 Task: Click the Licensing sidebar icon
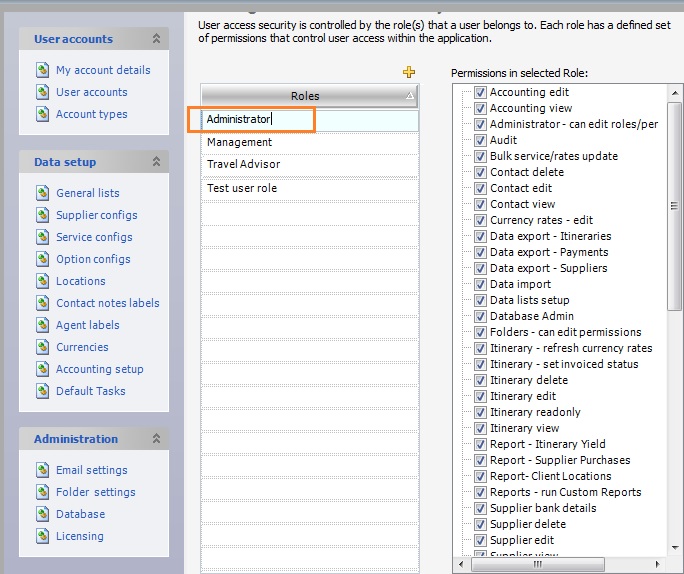[x=42, y=536]
